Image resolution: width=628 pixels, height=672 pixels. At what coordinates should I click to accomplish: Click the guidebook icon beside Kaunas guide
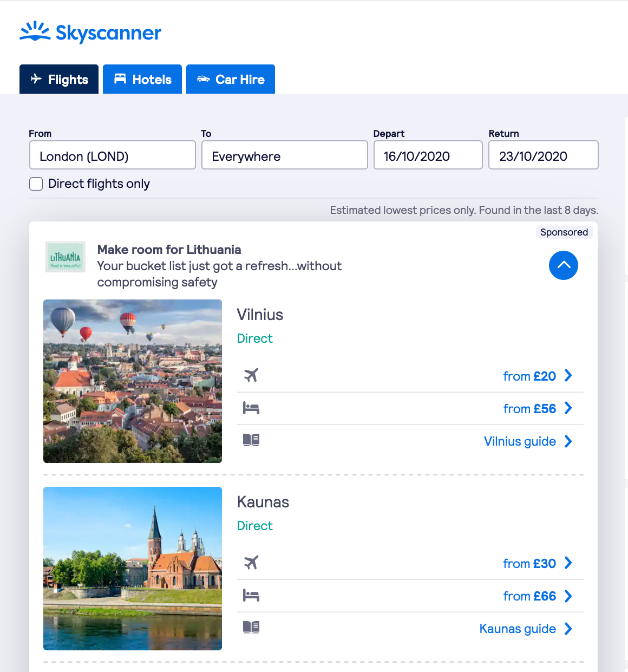point(251,628)
